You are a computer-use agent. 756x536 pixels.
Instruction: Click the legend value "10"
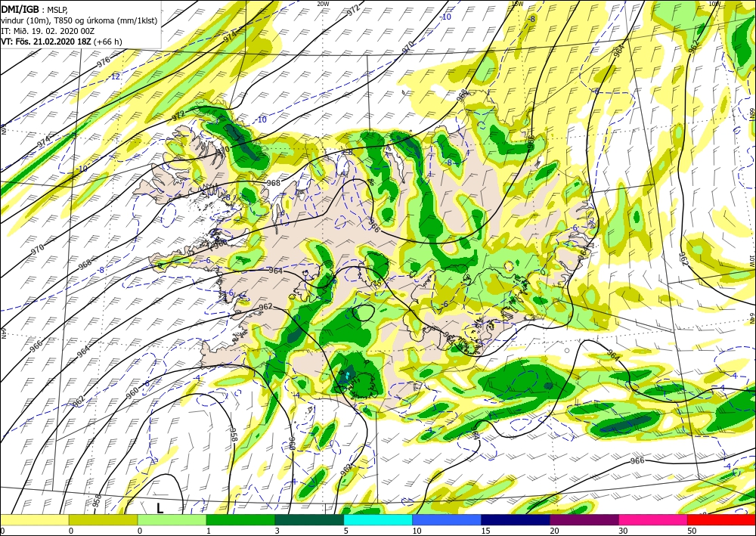(417, 531)
